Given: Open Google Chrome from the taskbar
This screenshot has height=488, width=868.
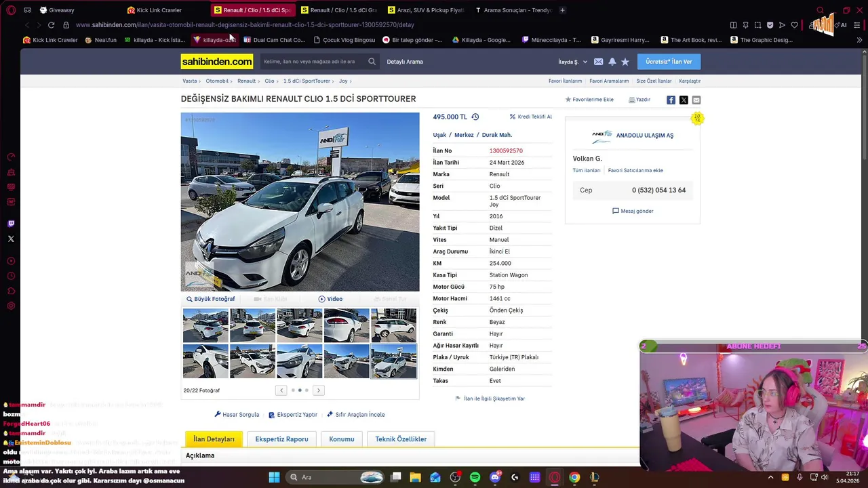Looking at the screenshot, I should pos(574,477).
